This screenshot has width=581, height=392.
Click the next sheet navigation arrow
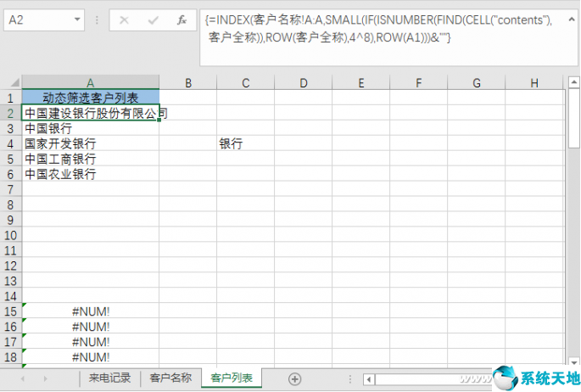[x=45, y=378]
